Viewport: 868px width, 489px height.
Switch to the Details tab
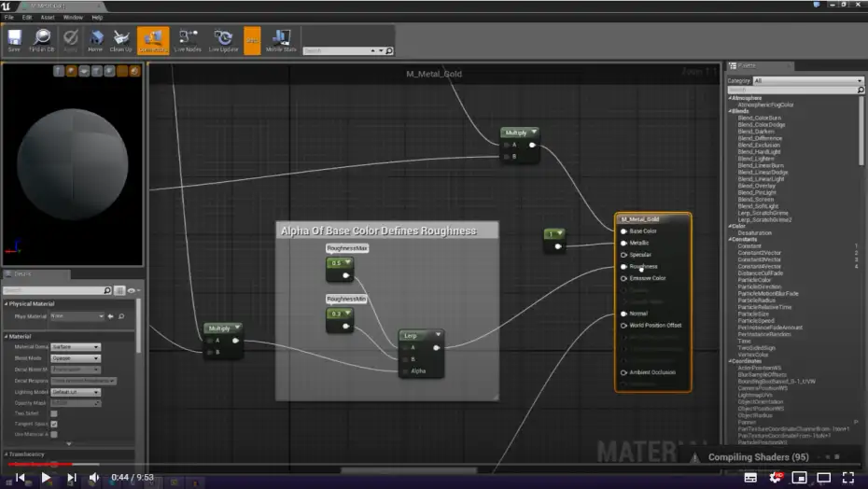pos(35,274)
